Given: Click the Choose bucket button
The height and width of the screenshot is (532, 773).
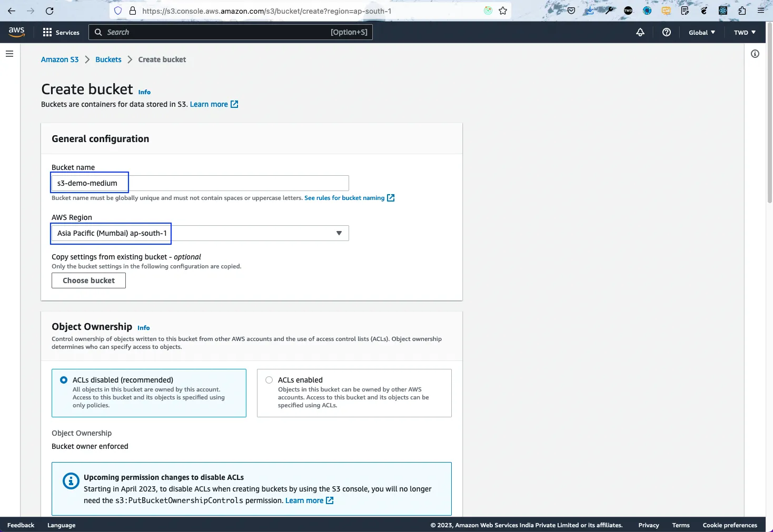Looking at the screenshot, I should [x=88, y=280].
